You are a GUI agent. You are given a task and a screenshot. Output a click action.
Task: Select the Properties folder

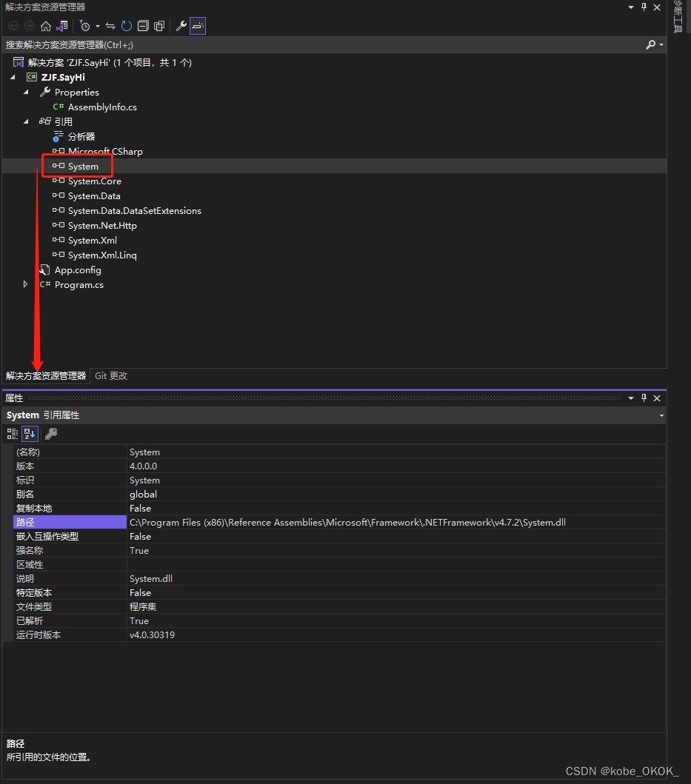pyautogui.click(x=76, y=93)
